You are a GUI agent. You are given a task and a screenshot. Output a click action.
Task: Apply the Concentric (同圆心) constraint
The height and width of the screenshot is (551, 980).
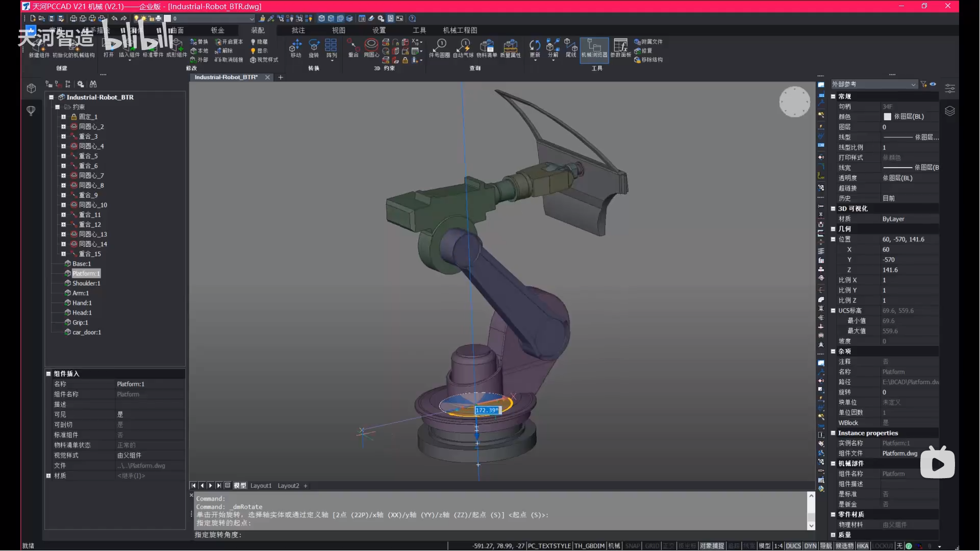click(371, 48)
